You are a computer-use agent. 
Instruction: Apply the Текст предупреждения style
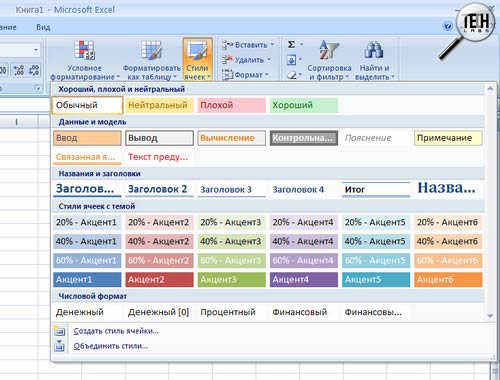point(159,157)
